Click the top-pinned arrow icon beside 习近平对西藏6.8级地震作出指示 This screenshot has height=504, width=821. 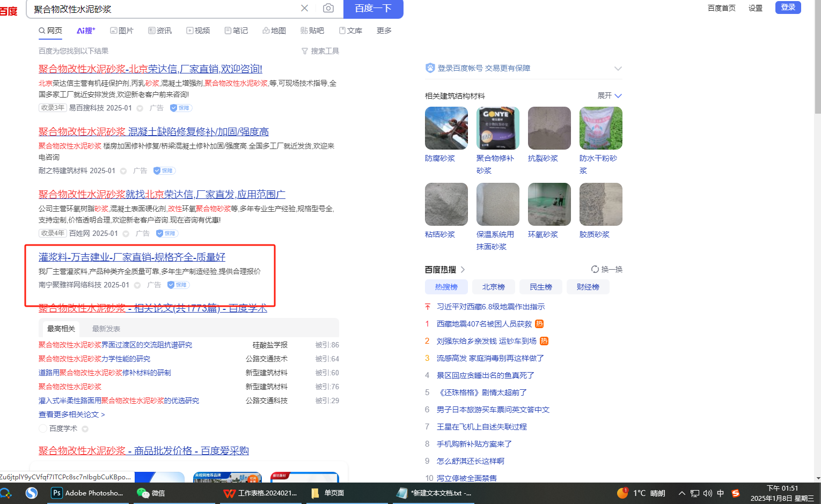[428, 307]
